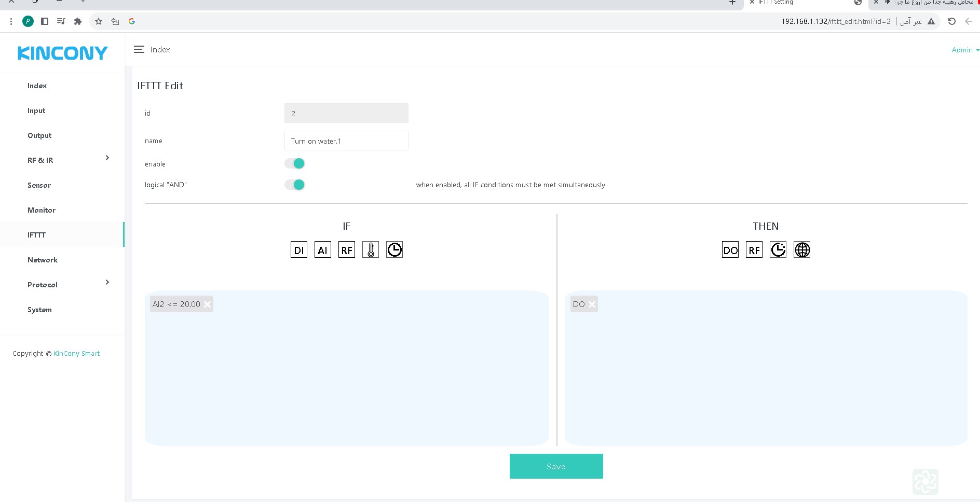Screen dimensions: 980x502
Task: Add RF condition in IF section
Action: pyautogui.click(x=346, y=250)
